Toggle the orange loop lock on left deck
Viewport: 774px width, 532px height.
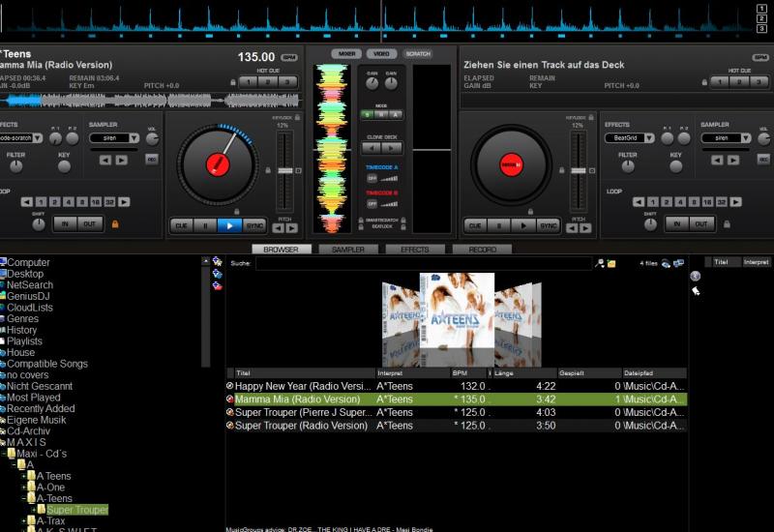115,224
